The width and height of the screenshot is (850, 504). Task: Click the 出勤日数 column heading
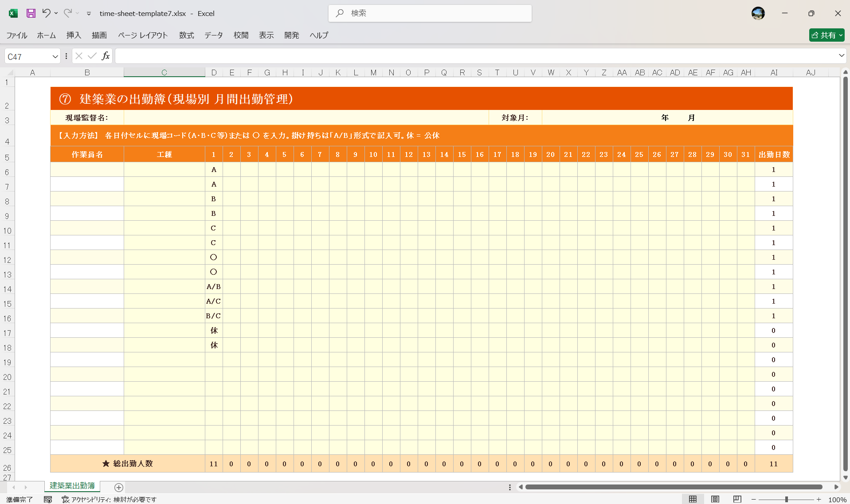point(774,155)
